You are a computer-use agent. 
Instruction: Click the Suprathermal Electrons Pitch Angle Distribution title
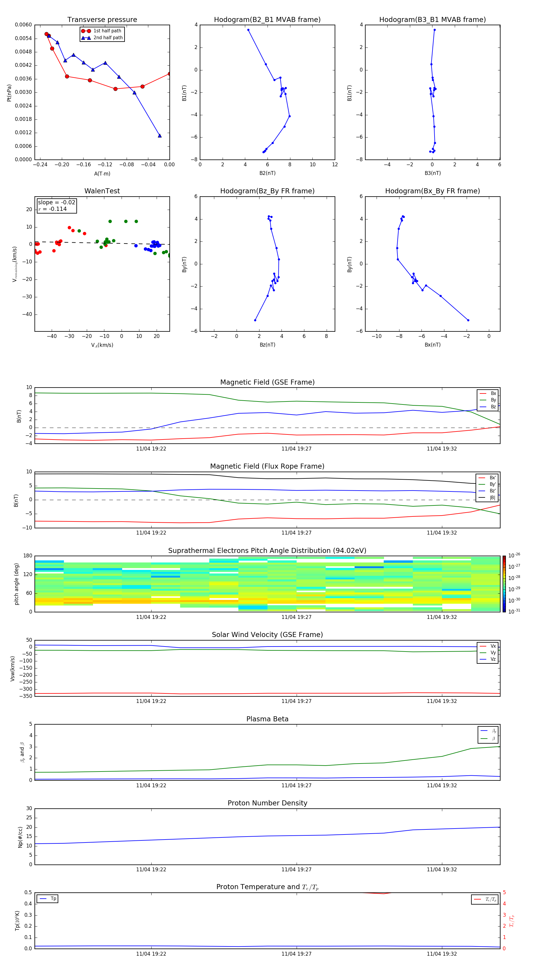coord(267,551)
